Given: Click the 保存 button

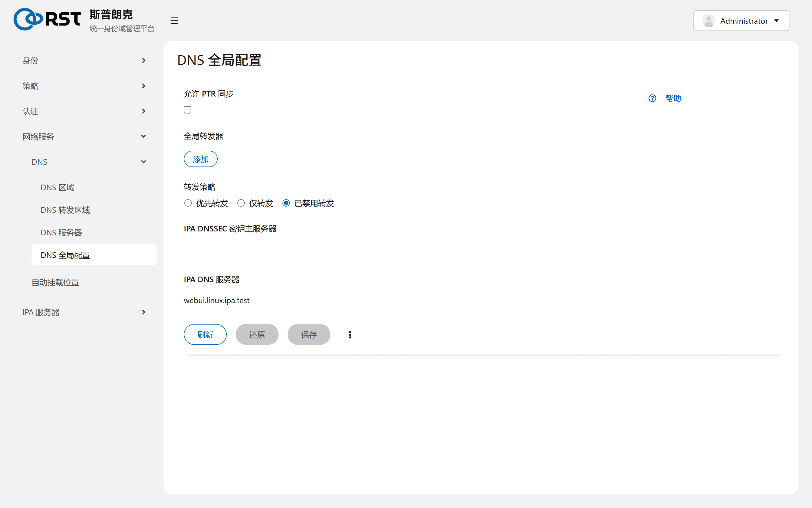Looking at the screenshot, I should [x=309, y=335].
